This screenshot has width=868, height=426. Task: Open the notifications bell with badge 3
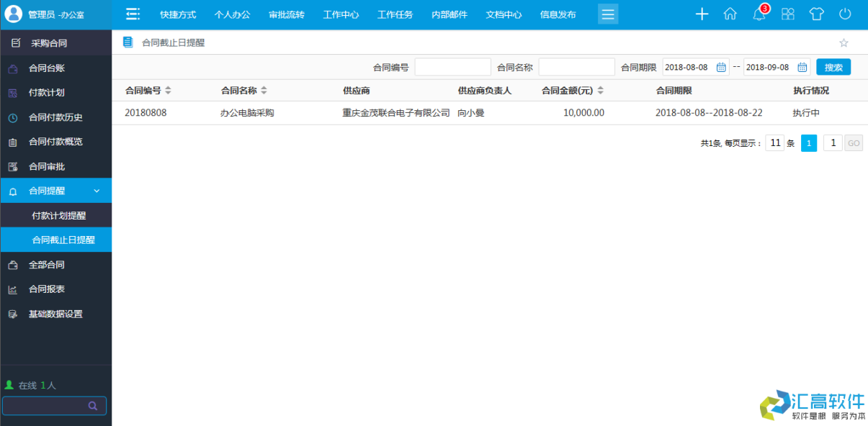(x=759, y=14)
